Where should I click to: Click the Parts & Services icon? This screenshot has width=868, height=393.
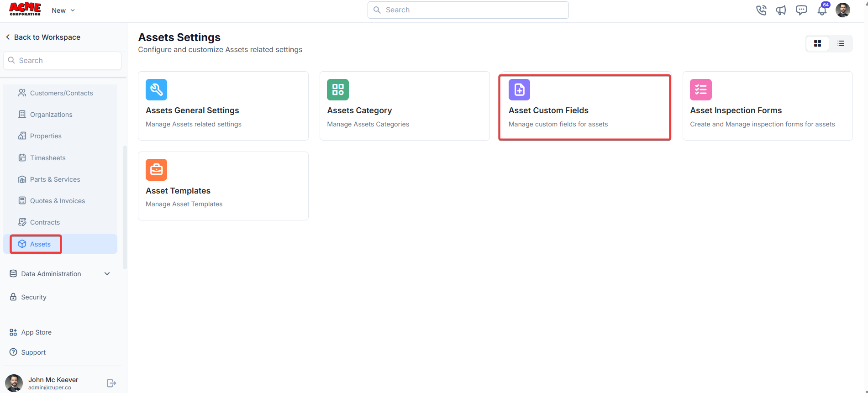(22, 179)
